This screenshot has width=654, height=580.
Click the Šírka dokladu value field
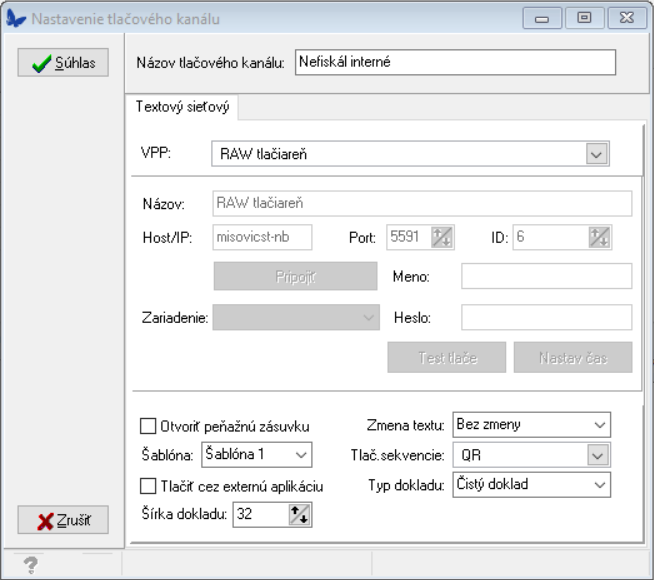pos(260,515)
